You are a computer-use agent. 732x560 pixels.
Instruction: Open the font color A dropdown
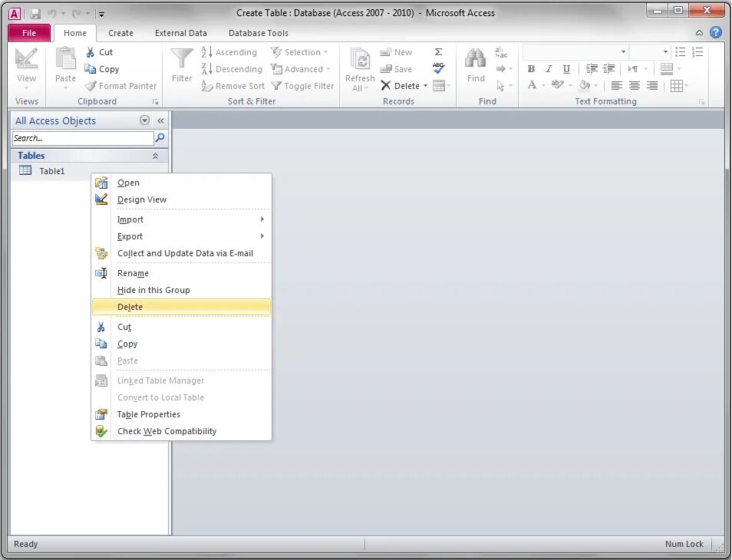(x=543, y=86)
